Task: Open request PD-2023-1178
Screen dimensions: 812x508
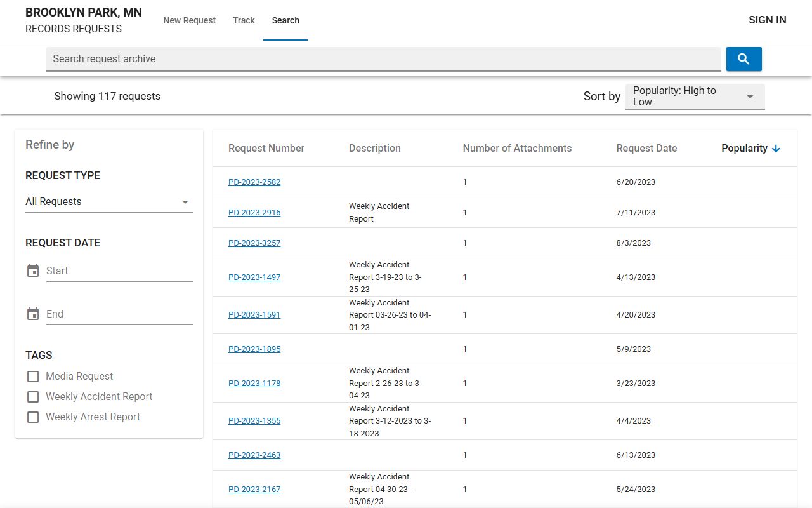Action: [254, 384]
